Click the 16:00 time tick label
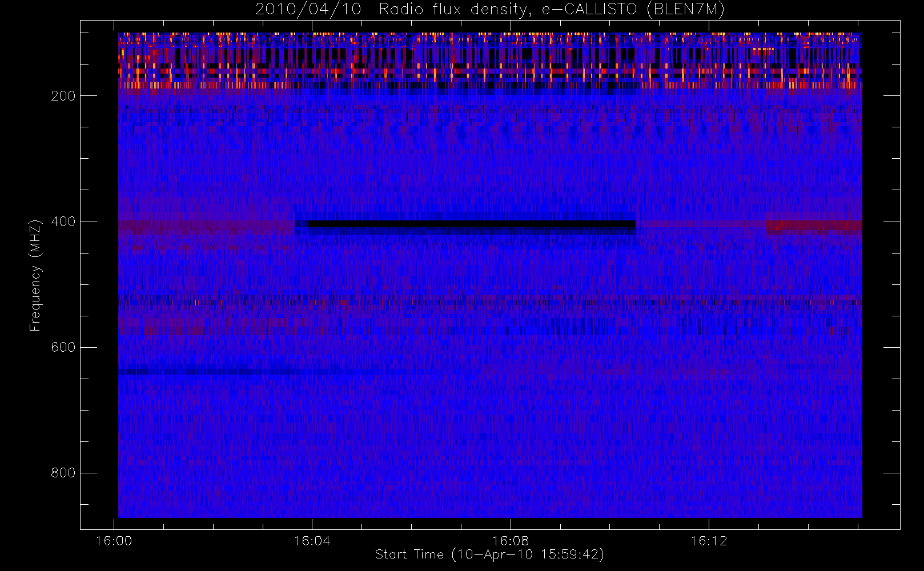This screenshot has width=924, height=571. click(x=114, y=541)
